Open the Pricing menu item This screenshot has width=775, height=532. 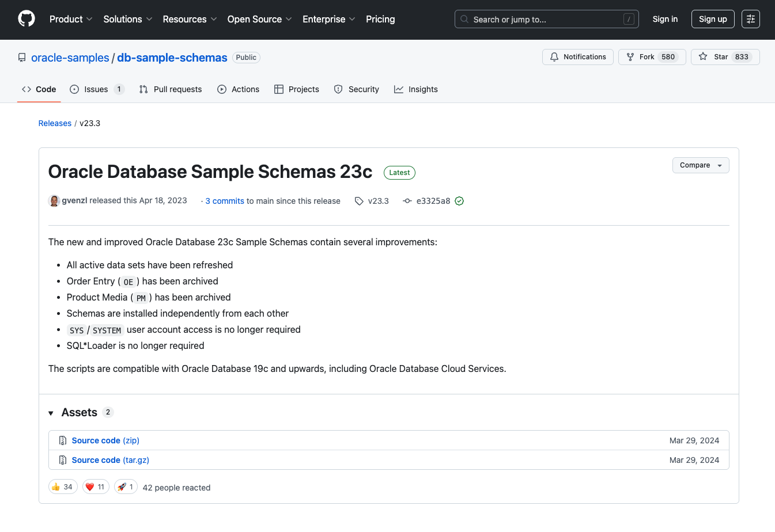pos(380,19)
